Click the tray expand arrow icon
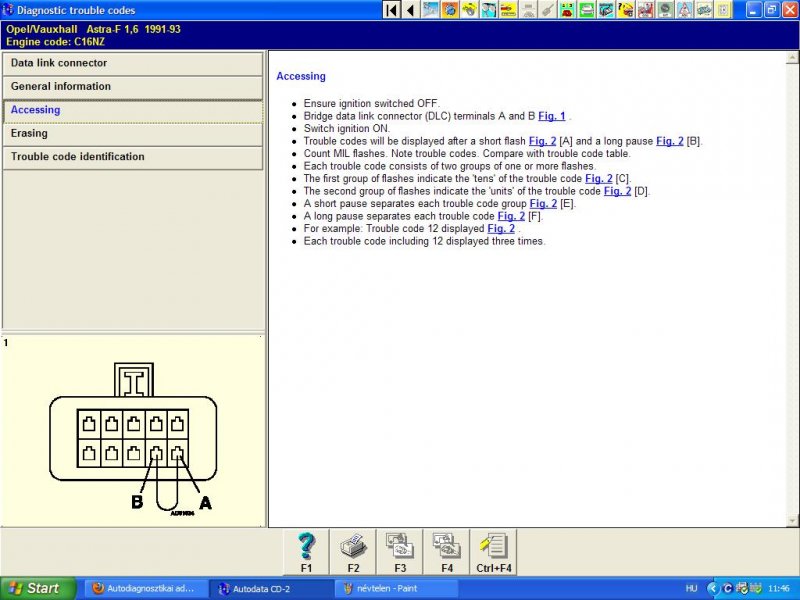 713,589
